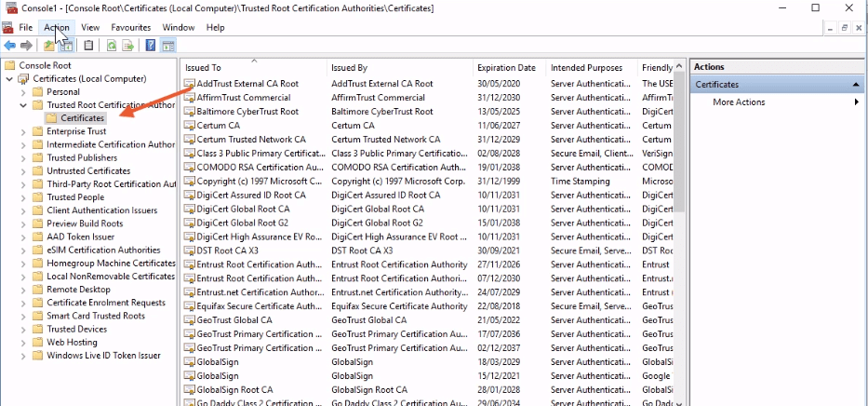Select DigiCert Assured ID Root CA entry

coord(251,195)
